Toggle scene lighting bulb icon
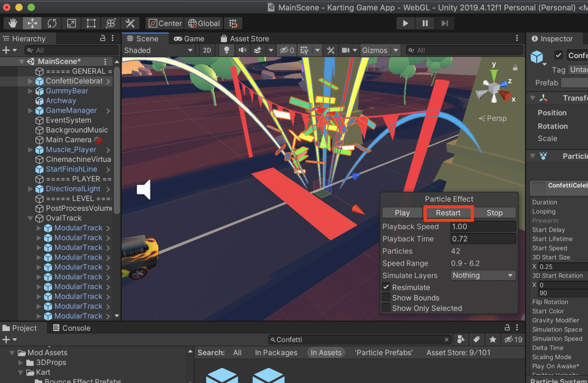588x383 pixels. point(226,50)
